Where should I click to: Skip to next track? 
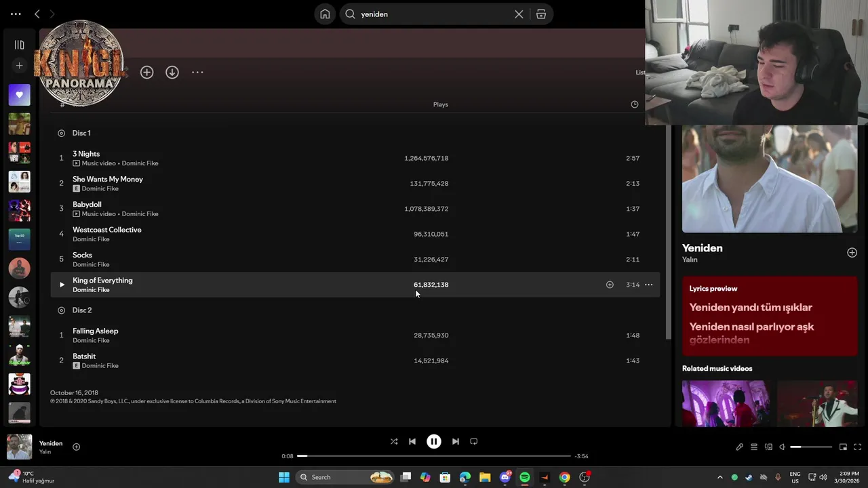coord(456,441)
